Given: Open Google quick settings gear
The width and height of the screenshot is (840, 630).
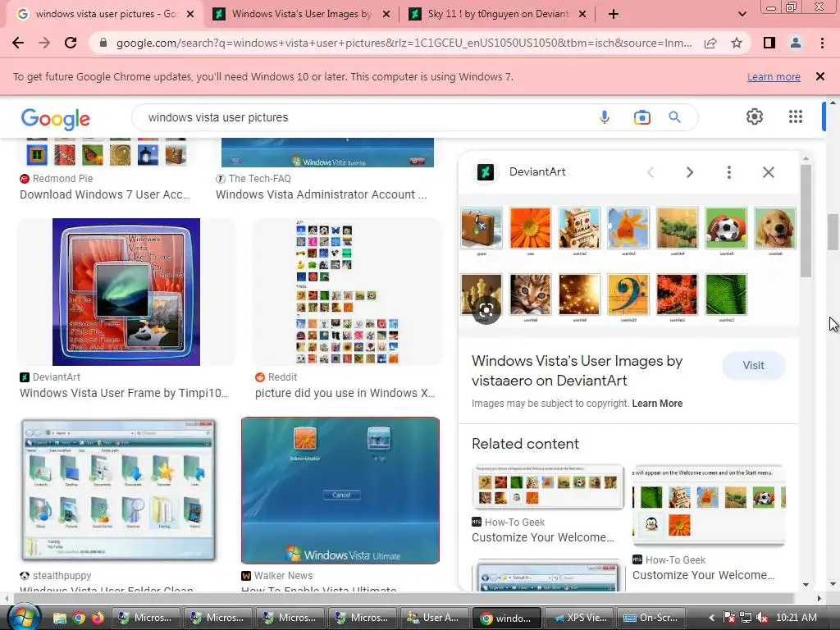Looking at the screenshot, I should [x=755, y=116].
